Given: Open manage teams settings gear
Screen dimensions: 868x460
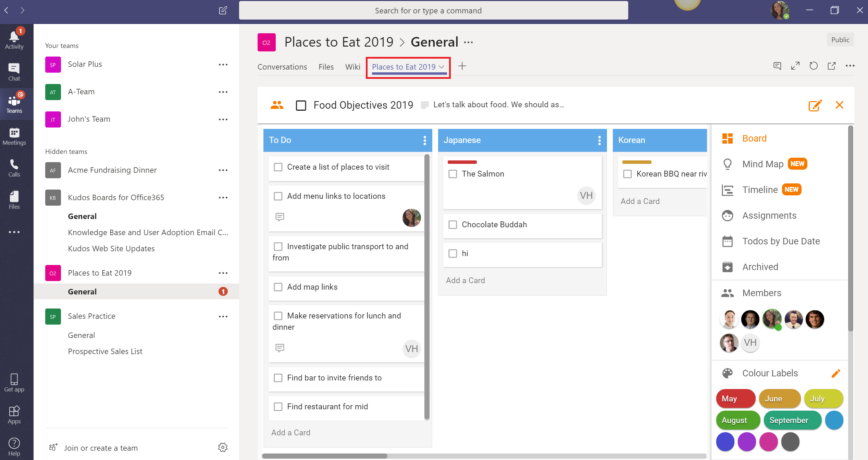Looking at the screenshot, I should tap(223, 447).
